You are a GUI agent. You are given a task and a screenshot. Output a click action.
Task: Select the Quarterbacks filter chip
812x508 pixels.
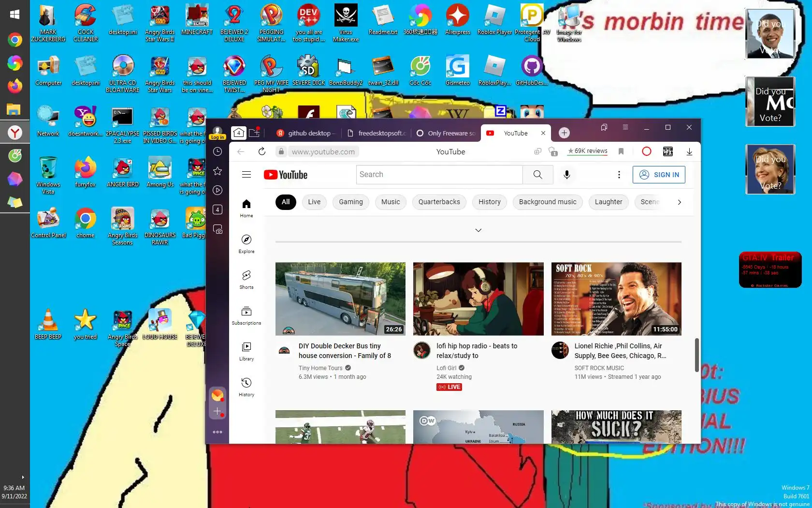coord(439,202)
